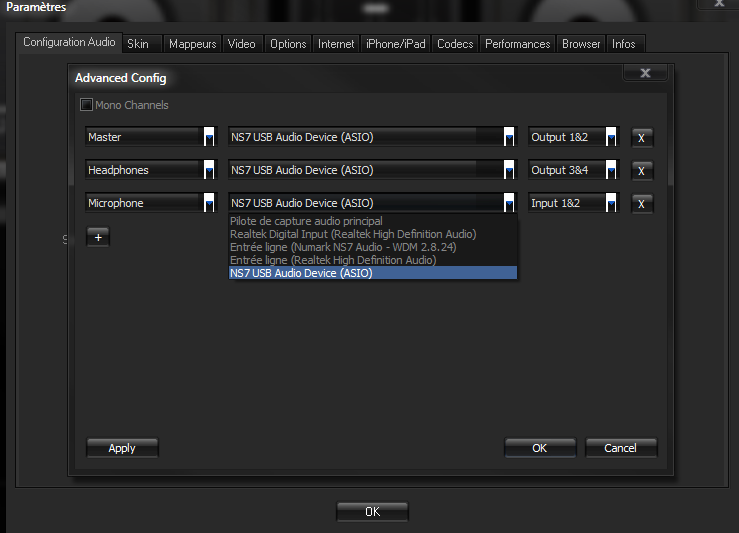Image resolution: width=739 pixels, height=533 pixels.
Task: Click Cancel in Advanced Config dialog
Action: click(x=621, y=448)
